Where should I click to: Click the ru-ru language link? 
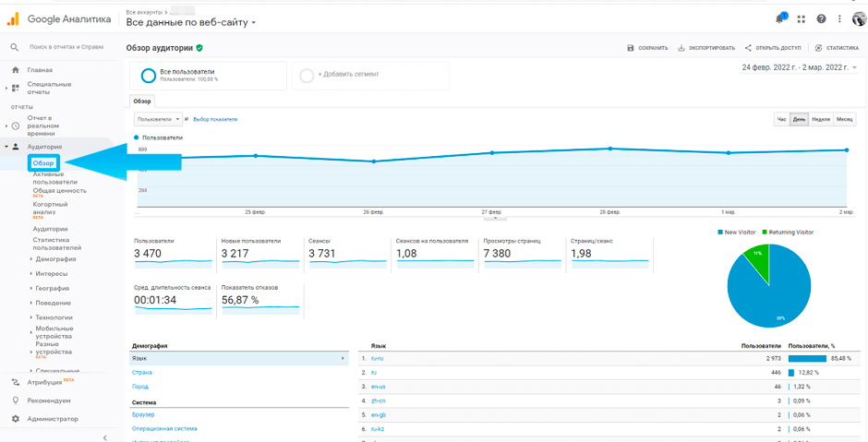tap(377, 358)
